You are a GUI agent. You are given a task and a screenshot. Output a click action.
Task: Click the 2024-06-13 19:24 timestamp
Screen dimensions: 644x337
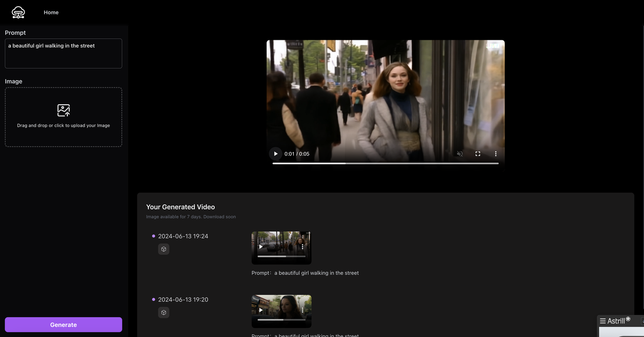[x=183, y=236]
